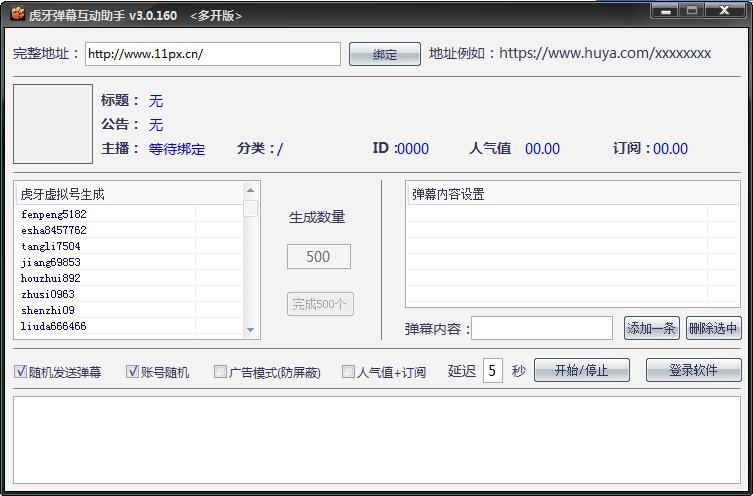
Task: Click the 弹幕内容 text input field
Action: tap(542, 328)
